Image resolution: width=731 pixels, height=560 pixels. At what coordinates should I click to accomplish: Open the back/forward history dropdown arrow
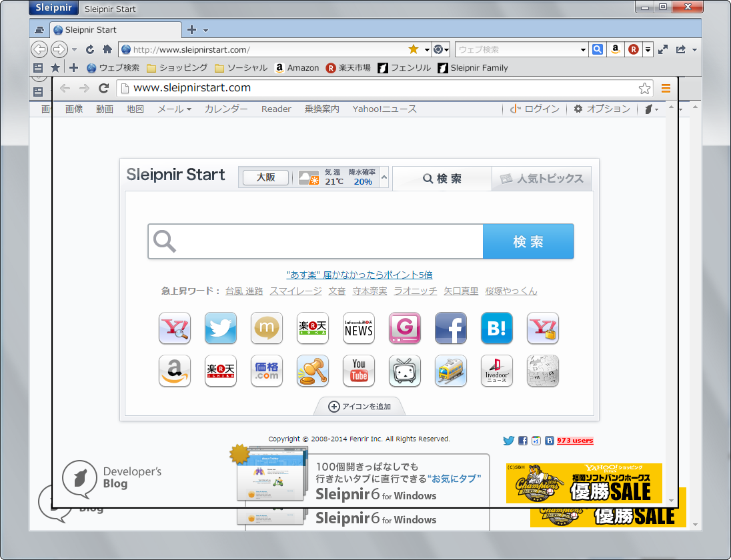click(x=74, y=49)
